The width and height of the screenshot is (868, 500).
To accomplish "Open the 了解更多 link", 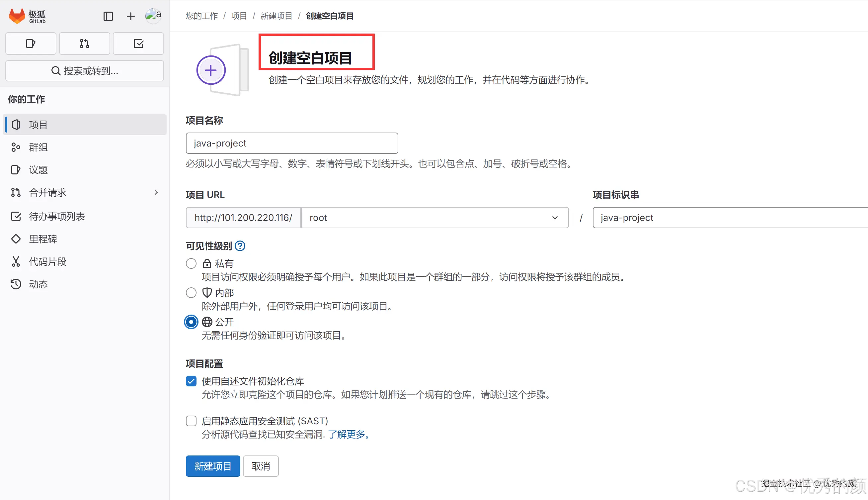I will pyautogui.click(x=347, y=435).
